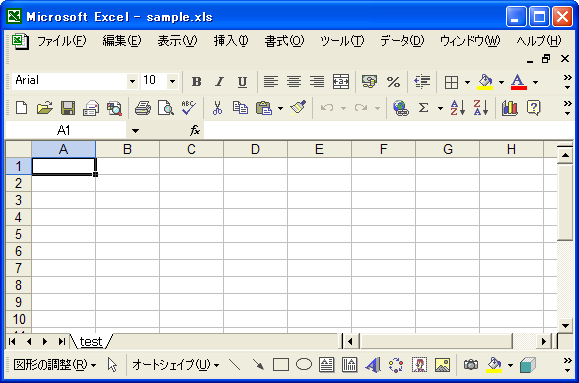This screenshot has width=579, height=383.
Task: Activate the Format Painter brush
Action: click(x=298, y=108)
